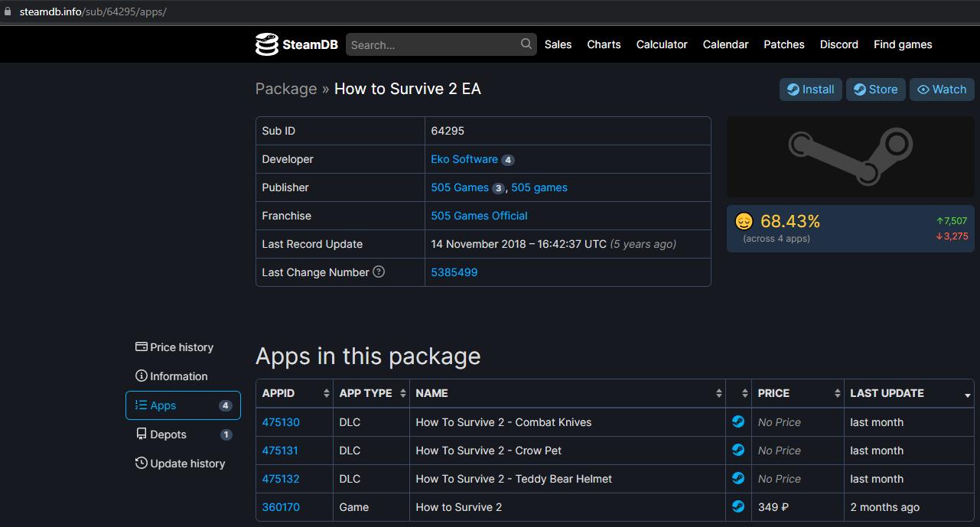Go to Calculator in the navbar
The height and width of the screenshot is (527, 980).
pos(662,44)
